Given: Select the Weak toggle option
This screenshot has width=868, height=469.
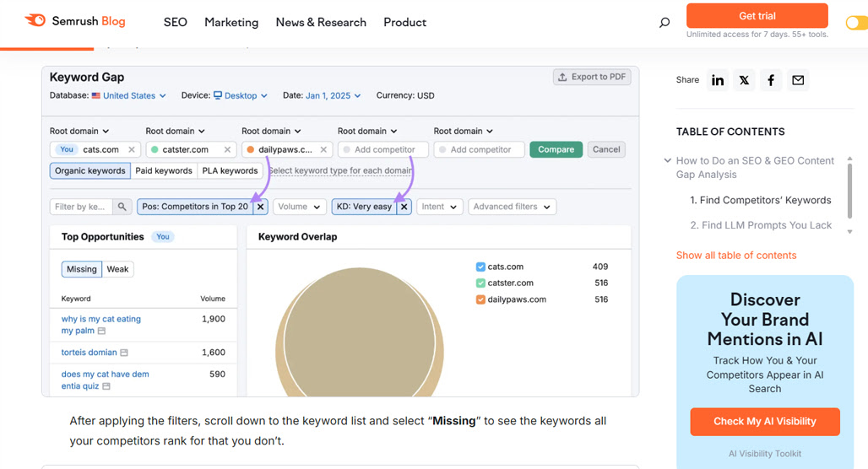Looking at the screenshot, I should 117,269.
